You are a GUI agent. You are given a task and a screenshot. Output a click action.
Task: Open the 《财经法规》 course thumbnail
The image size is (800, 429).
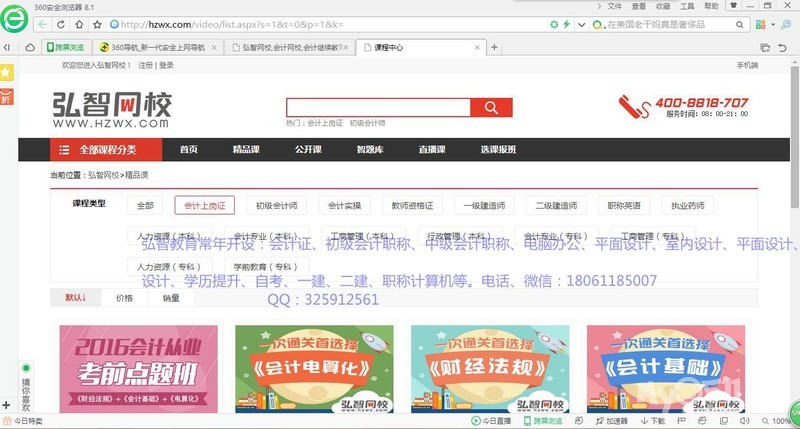[x=490, y=369]
